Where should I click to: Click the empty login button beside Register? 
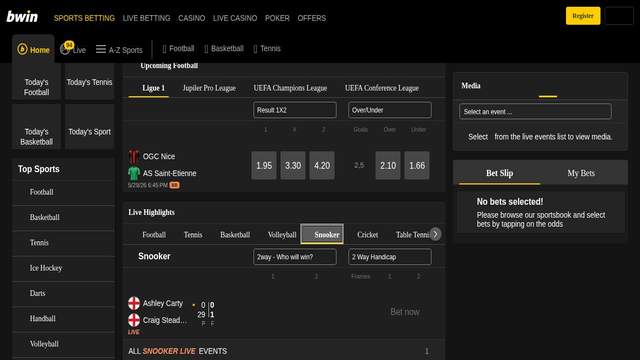[619, 16]
